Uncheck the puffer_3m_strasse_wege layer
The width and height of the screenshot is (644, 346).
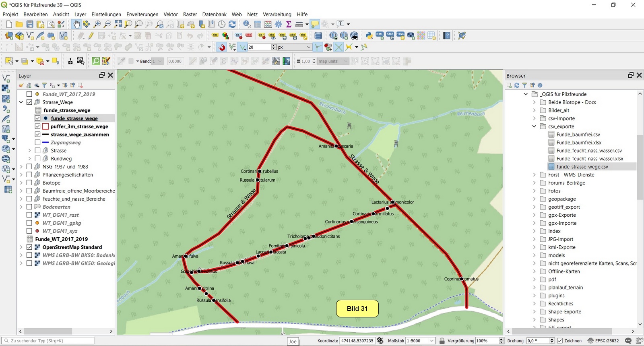pos(37,126)
